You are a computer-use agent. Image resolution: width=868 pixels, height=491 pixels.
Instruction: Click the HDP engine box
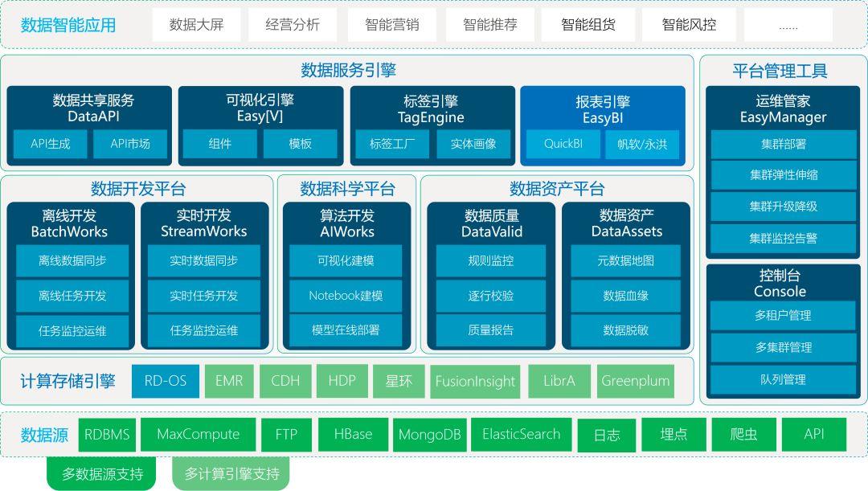tap(342, 381)
